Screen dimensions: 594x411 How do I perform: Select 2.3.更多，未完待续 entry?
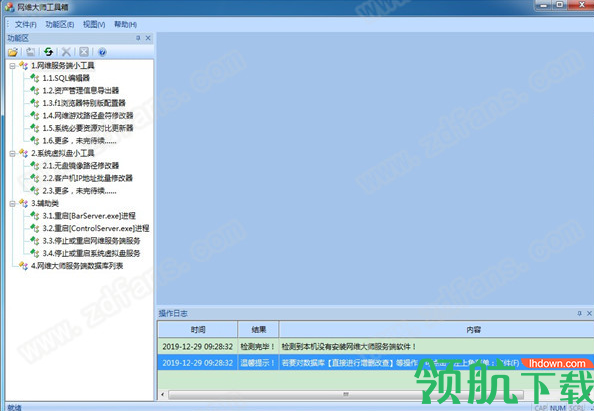point(79,191)
